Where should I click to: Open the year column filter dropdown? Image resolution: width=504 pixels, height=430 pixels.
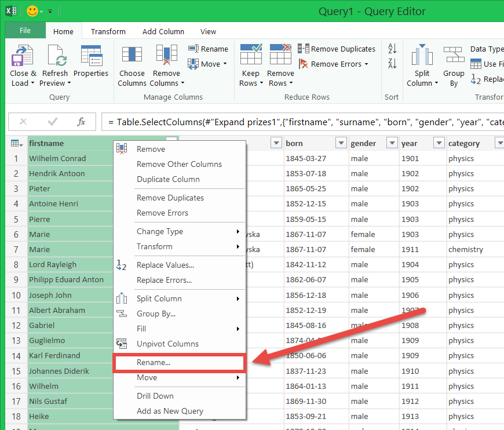point(438,143)
